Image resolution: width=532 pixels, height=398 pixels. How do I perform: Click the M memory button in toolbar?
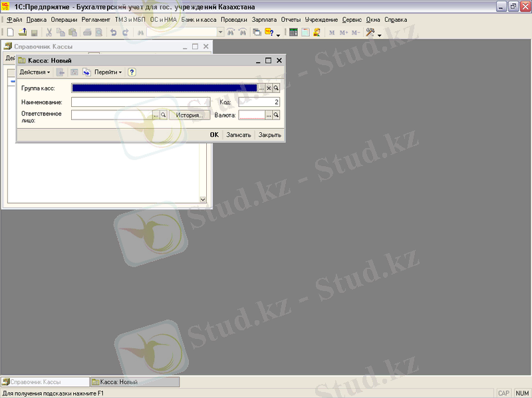(332, 33)
